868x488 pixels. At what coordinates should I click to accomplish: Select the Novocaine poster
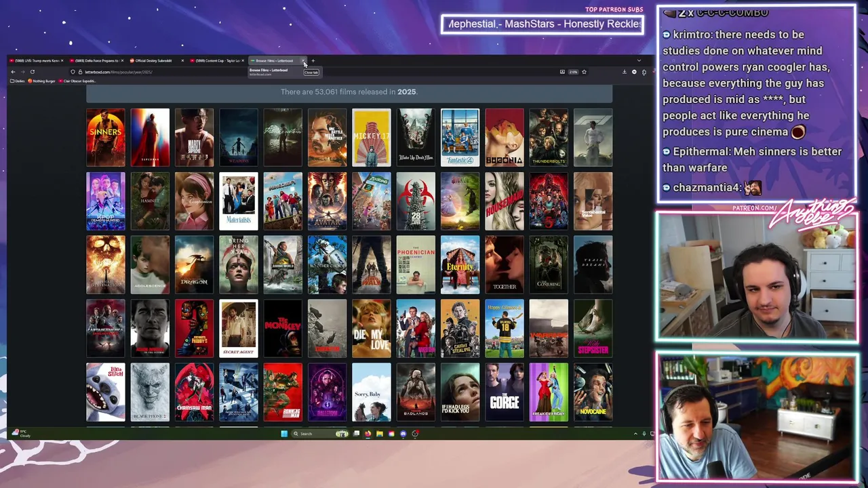click(593, 392)
